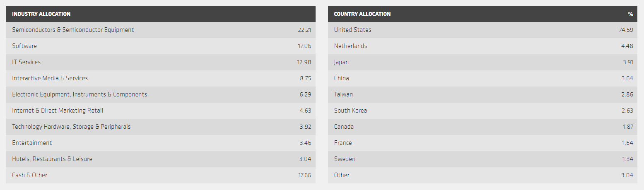The image size is (644, 190).
Task: Click the 74.59 United States percentage value
Action: coord(626,30)
